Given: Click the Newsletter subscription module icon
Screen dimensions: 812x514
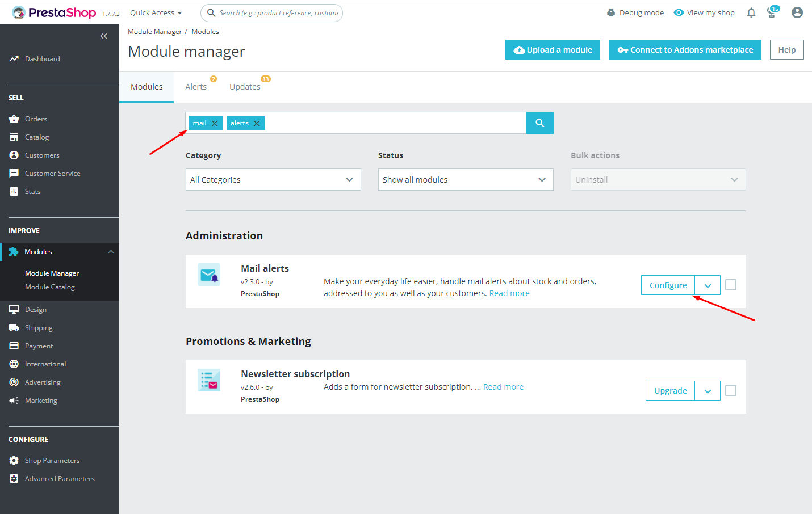Looking at the screenshot, I should (x=209, y=380).
